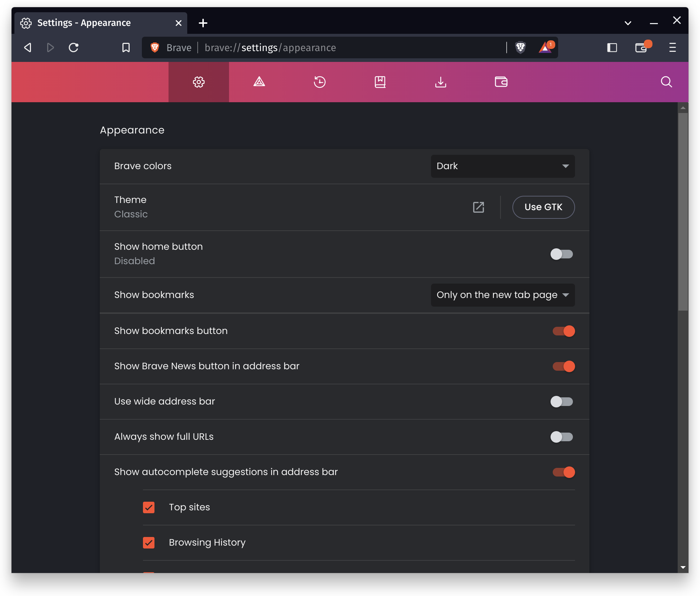
Task: Toggle Always show full URLs on
Action: coord(562,436)
